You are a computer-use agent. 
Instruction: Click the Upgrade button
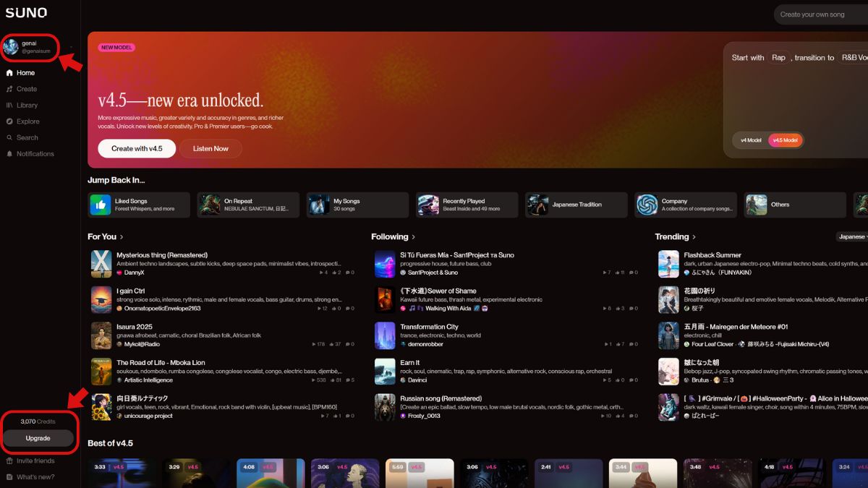coord(38,438)
